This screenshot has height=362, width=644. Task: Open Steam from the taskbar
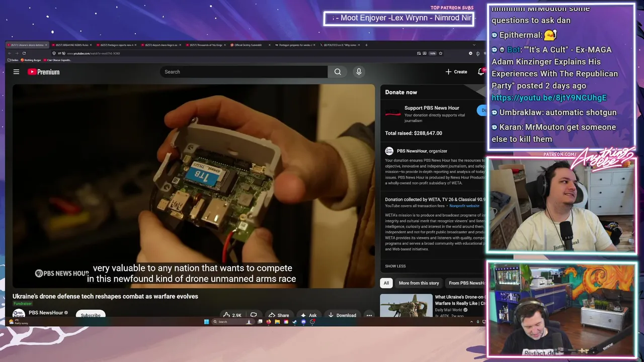(294, 322)
